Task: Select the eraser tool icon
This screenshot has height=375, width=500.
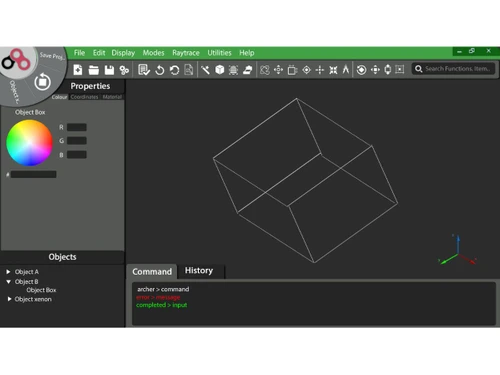Action: 247,70
